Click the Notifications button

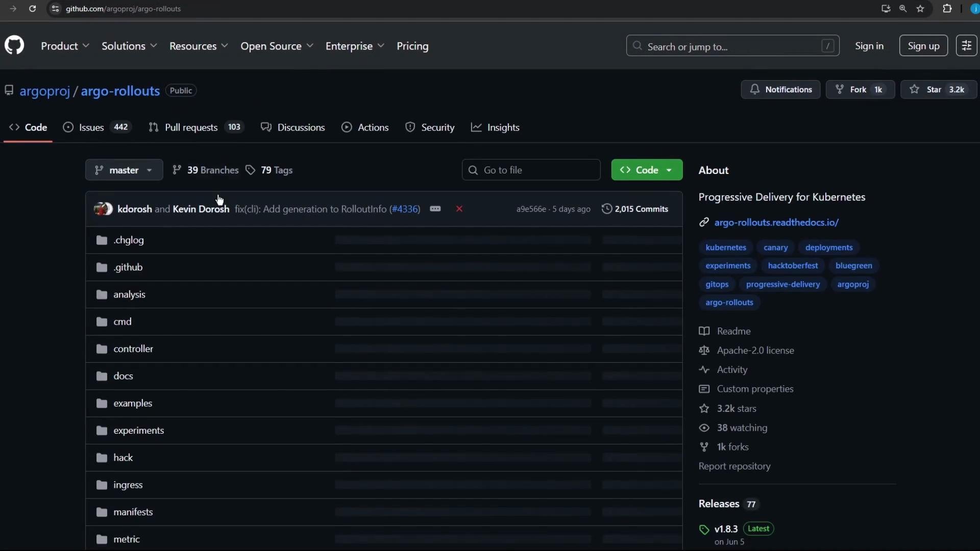coord(780,89)
